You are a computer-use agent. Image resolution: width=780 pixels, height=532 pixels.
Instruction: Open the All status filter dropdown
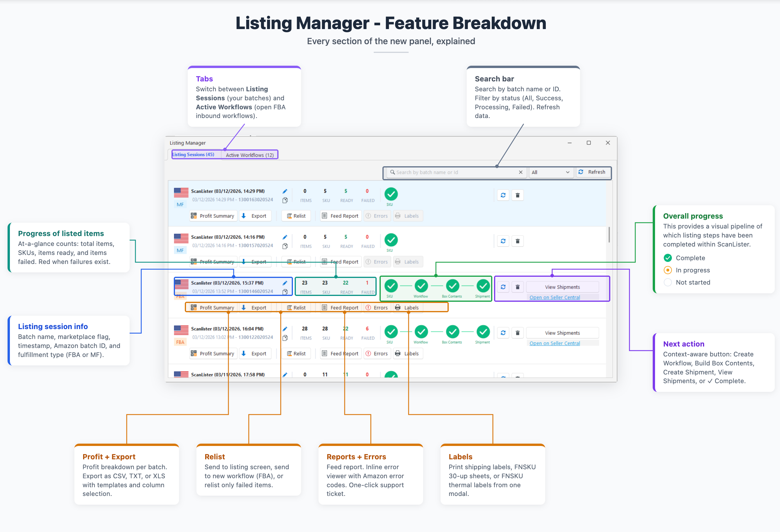551,172
